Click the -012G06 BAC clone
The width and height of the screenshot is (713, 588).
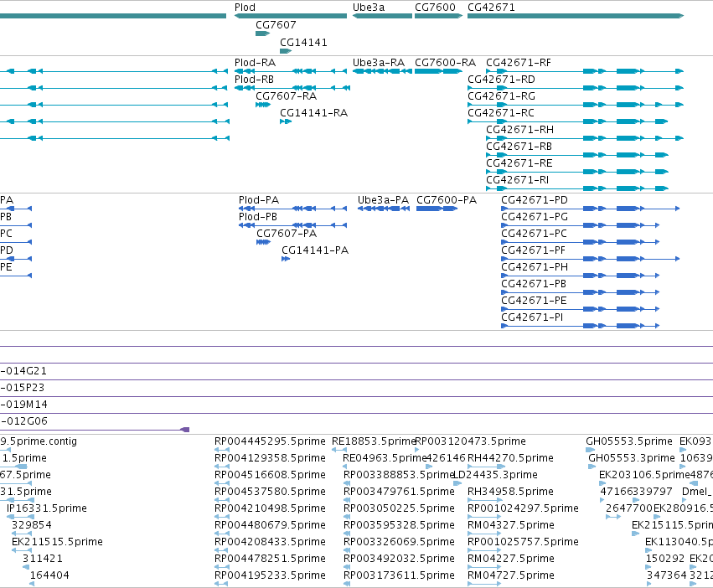click(x=95, y=430)
